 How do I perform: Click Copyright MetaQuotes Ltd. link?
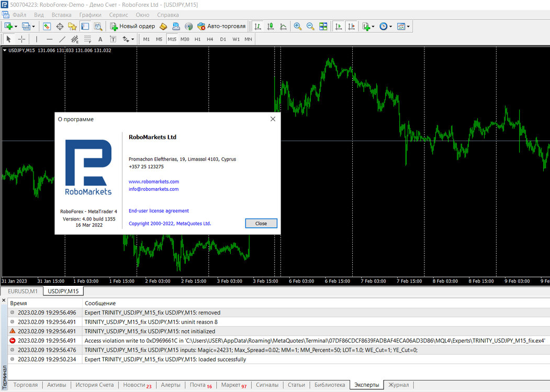click(x=170, y=224)
